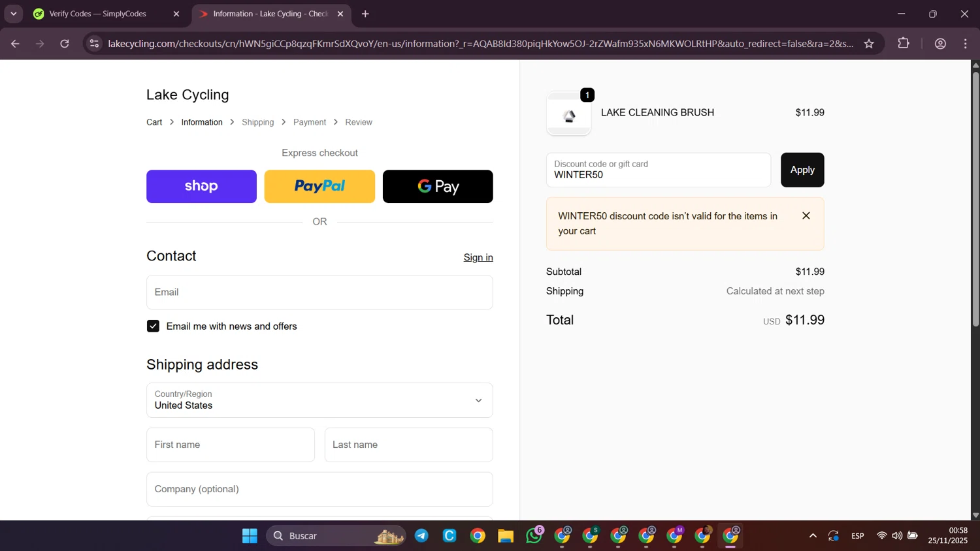Click the blue C app taskbar icon
The height and width of the screenshot is (551, 980).
pos(449,536)
